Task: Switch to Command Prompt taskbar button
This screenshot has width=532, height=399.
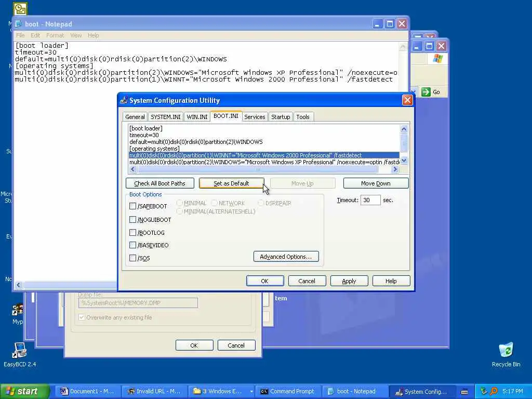Action: pos(287,391)
